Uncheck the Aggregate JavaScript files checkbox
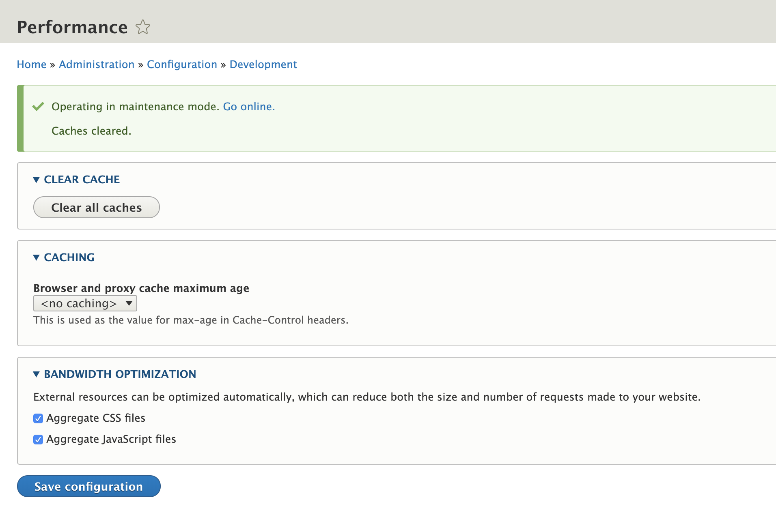776x532 pixels. (x=38, y=440)
